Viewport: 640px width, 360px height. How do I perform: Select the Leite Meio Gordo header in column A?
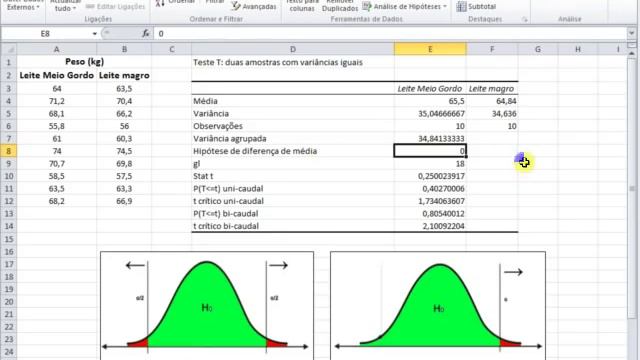coord(56,76)
